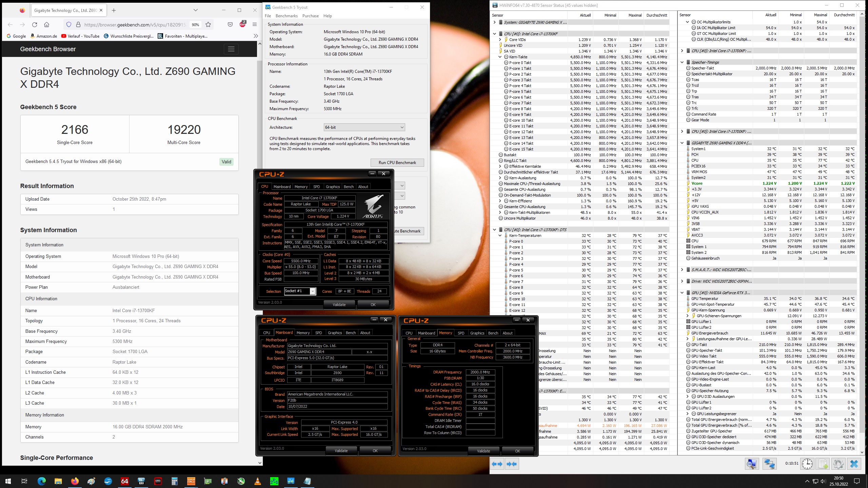This screenshot has height=488, width=868.
Task: Open the Windows notification center
Action: click(x=857, y=481)
